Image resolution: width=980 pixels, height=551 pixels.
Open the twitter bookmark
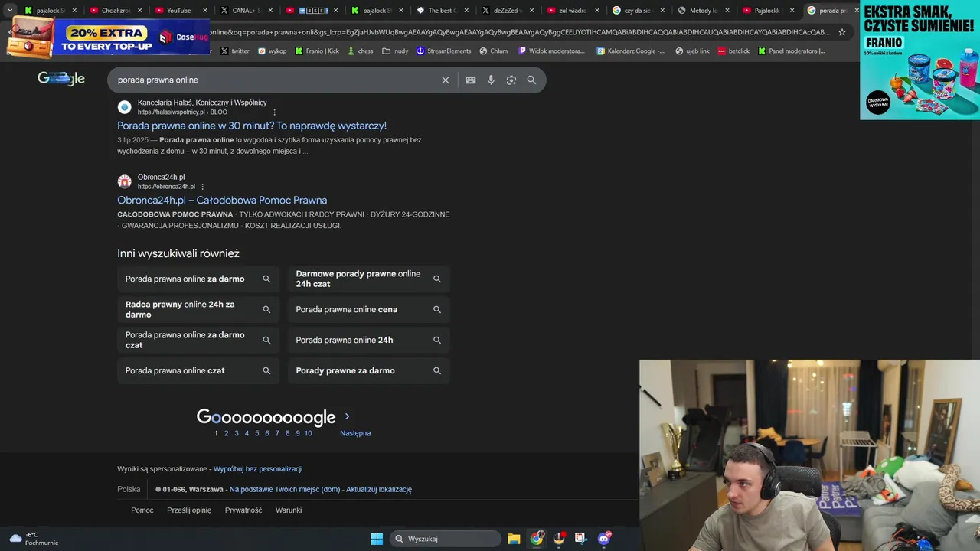pos(235,51)
